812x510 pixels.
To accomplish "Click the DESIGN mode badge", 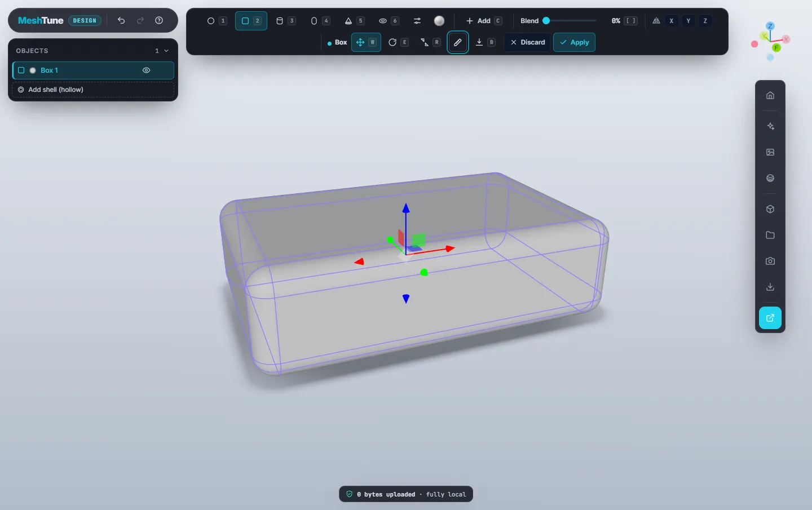I will [85, 20].
